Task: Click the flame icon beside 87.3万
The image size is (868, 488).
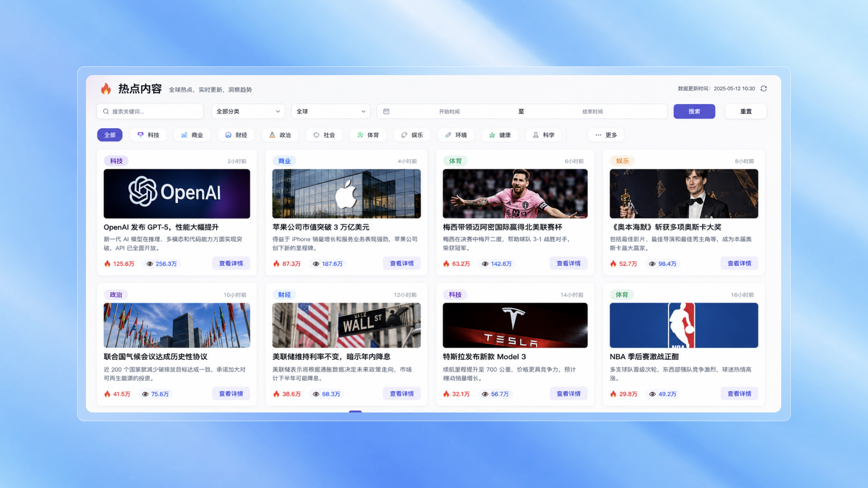Action: 276,264
